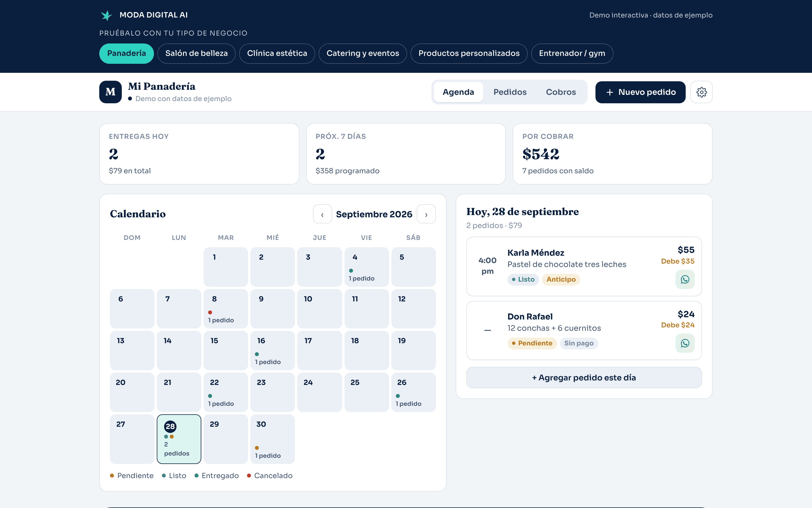Click the Debe $35 amount
The width and height of the screenshot is (812, 508).
pyautogui.click(x=678, y=261)
